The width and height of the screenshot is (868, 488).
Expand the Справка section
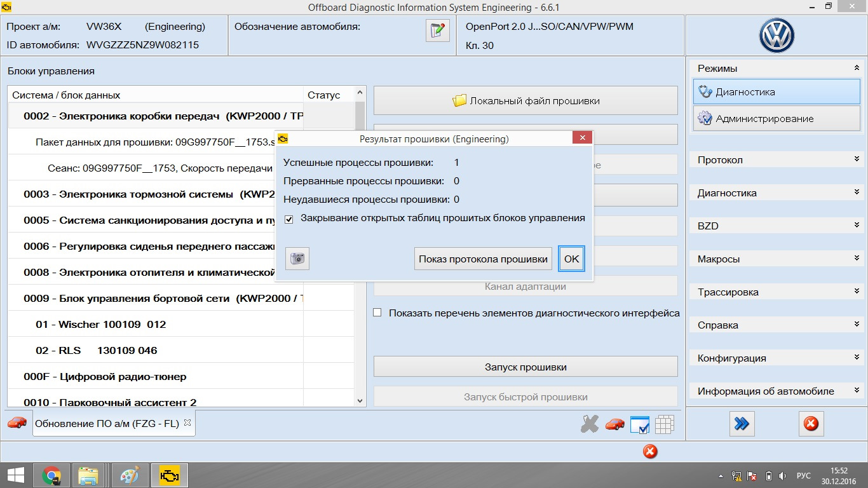[x=857, y=325]
